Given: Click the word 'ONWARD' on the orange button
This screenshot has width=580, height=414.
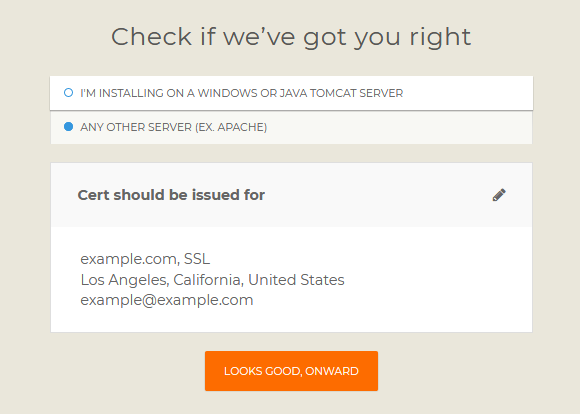Looking at the screenshot, I should (332, 371).
